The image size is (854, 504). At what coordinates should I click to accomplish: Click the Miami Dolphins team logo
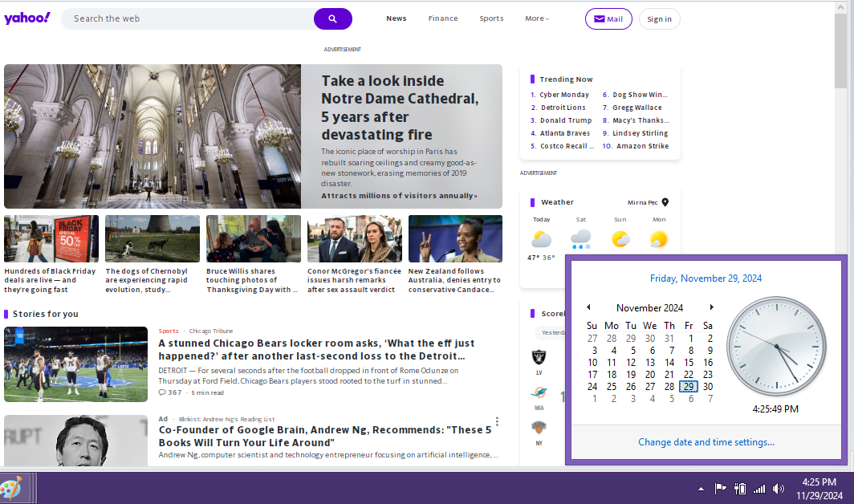pos(539,393)
